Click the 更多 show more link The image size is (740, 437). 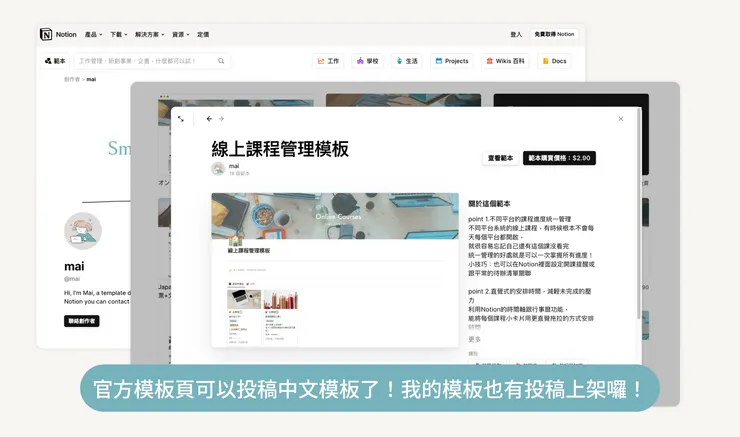pos(474,339)
